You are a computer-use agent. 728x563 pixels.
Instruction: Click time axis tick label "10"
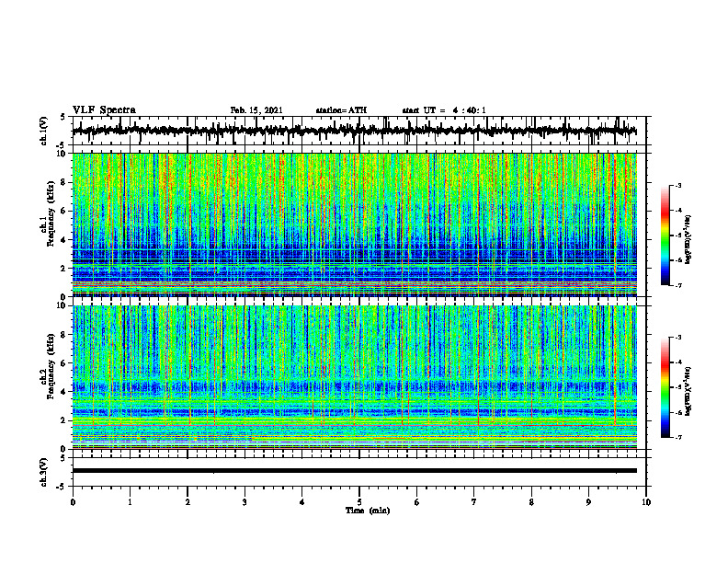[x=646, y=502]
